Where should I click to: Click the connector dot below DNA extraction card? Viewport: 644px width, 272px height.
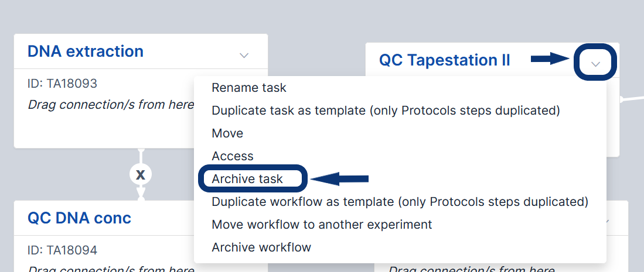[141, 151]
